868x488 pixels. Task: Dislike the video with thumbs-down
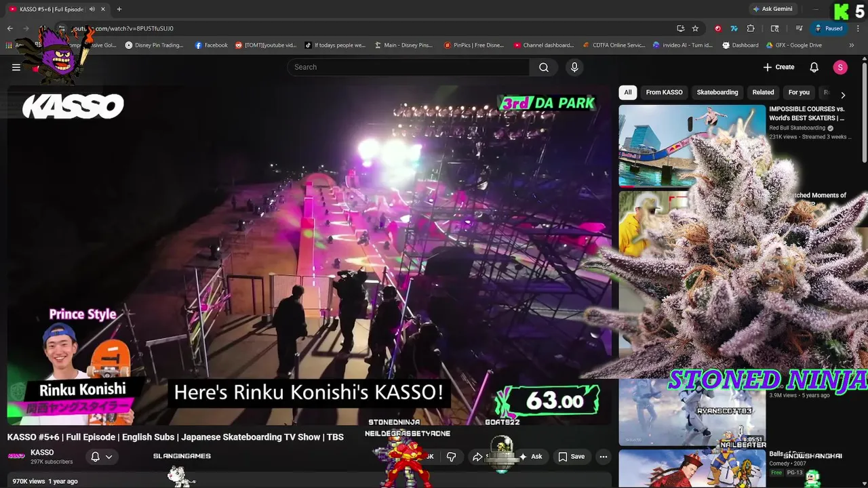point(451,457)
